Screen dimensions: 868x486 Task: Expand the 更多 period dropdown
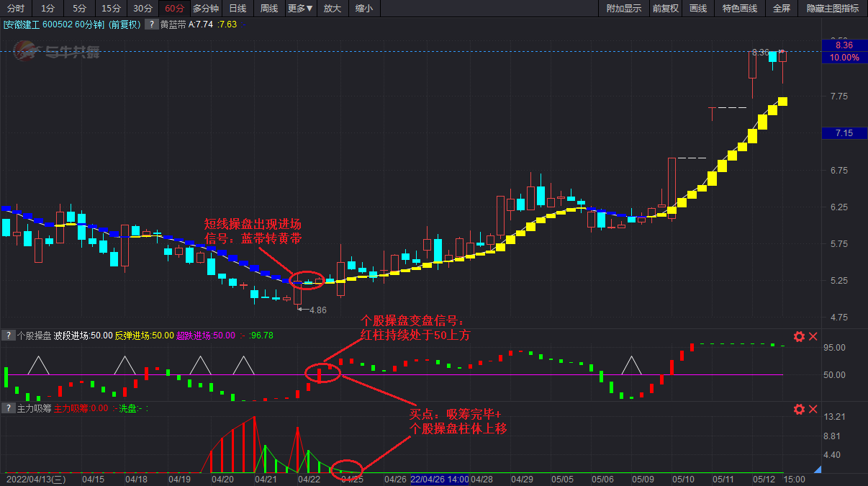pos(300,9)
